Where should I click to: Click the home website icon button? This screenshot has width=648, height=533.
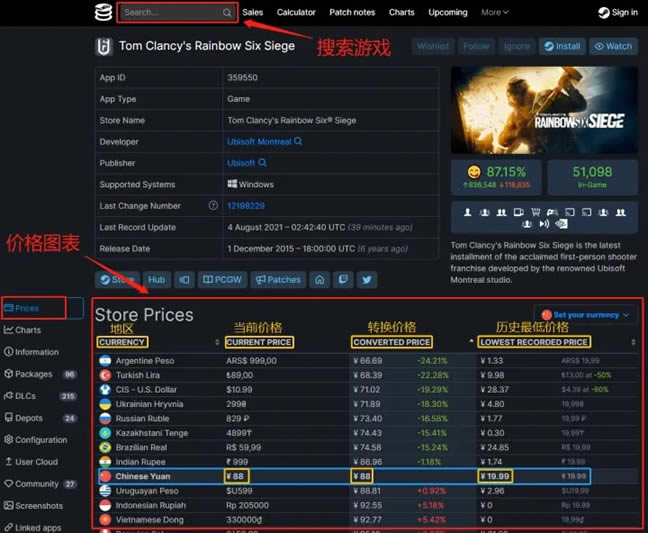(x=319, y=280)
